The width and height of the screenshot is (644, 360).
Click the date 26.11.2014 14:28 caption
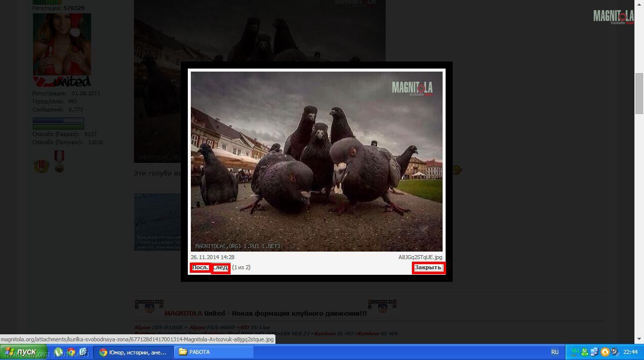point(212,257)
